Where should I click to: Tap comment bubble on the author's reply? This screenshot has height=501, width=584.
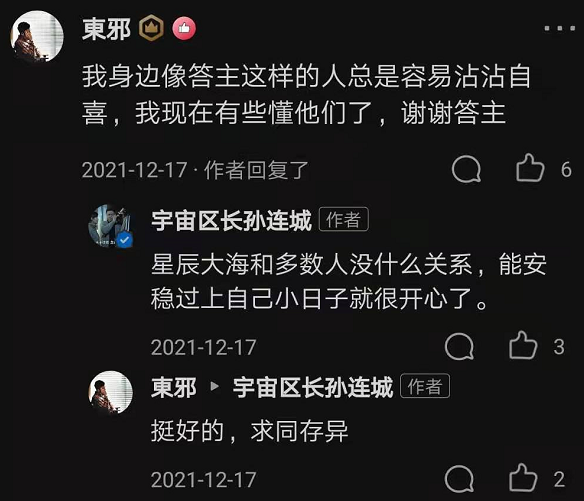click(x=459, y=346)
